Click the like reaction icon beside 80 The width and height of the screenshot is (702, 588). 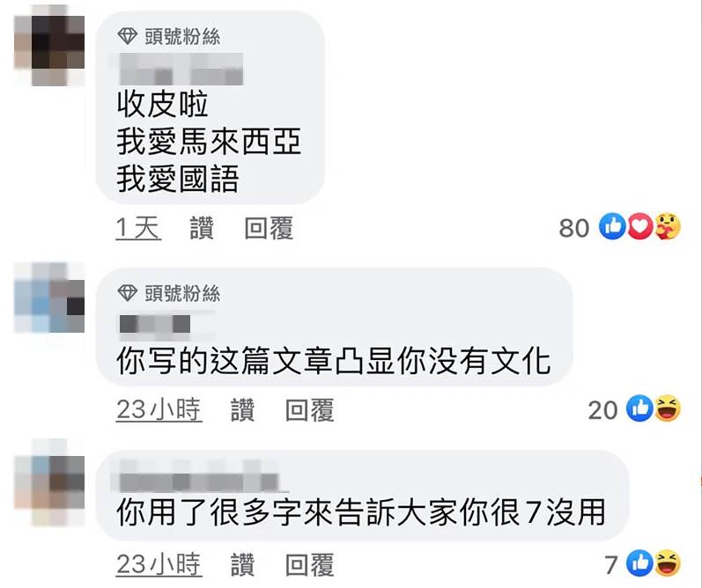613,226
